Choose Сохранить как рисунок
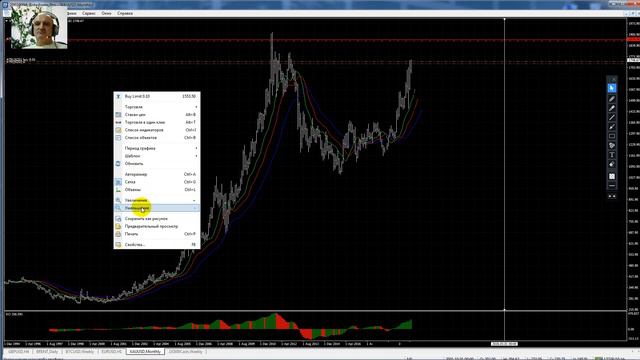This screenshot has height=360, width=640. coord(157,219)
